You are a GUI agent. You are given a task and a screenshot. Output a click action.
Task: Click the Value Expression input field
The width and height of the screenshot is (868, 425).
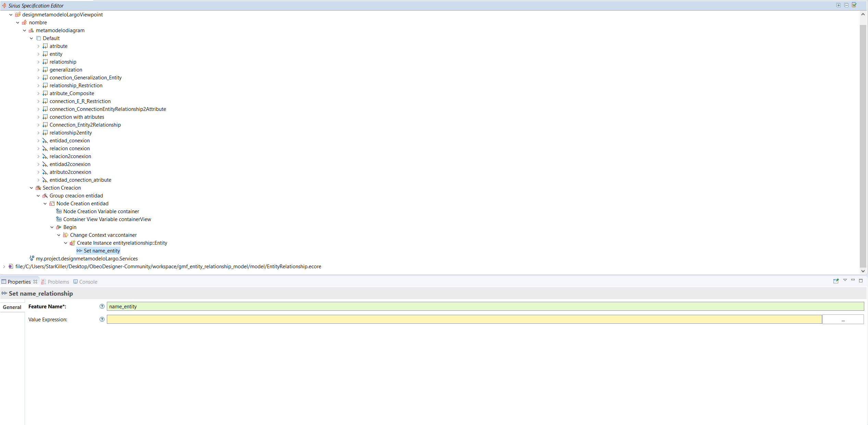pyautogui.click(x=464, y=320)
